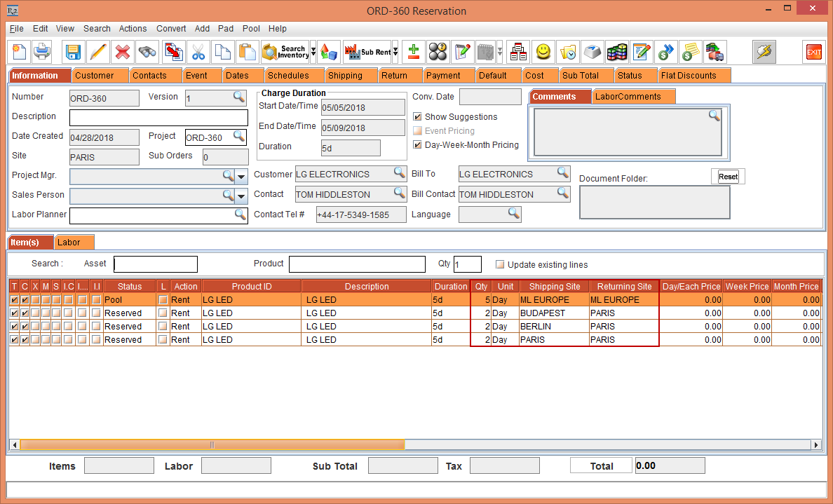The image size is (833, 504).
Task: Click the Reset button
Action: (728, 177)
